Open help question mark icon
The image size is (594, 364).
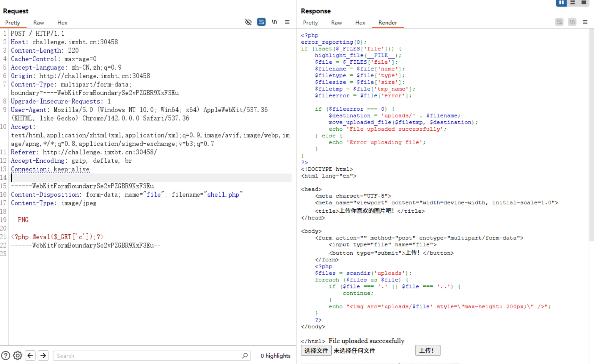coord(6,356)
